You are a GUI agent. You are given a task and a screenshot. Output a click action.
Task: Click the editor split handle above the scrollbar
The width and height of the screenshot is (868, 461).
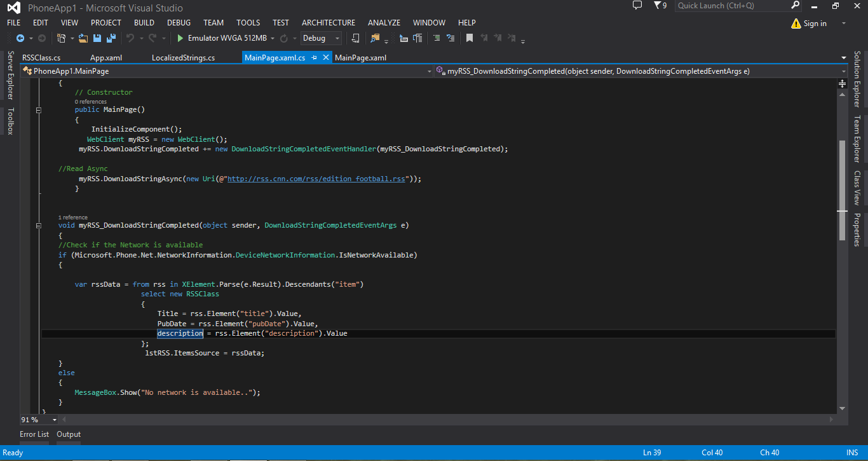coord(842,83)
